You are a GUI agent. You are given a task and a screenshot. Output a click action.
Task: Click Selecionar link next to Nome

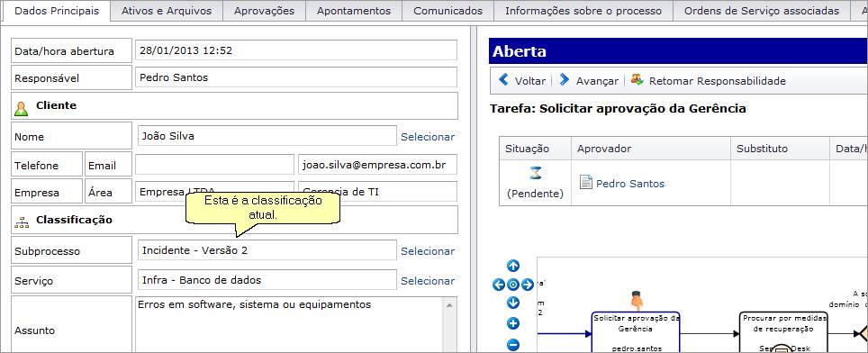[428, 137]
